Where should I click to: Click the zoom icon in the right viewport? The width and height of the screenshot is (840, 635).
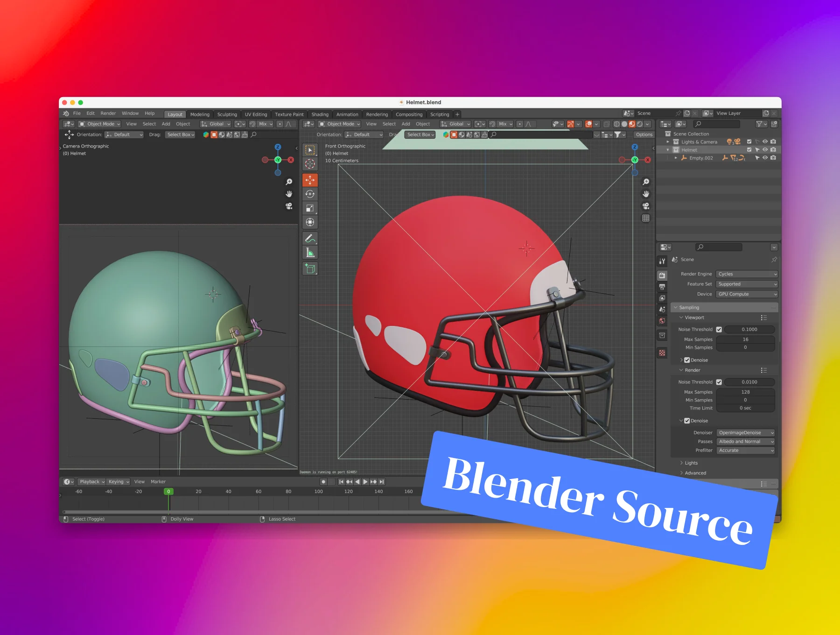[x=646, y=182]
